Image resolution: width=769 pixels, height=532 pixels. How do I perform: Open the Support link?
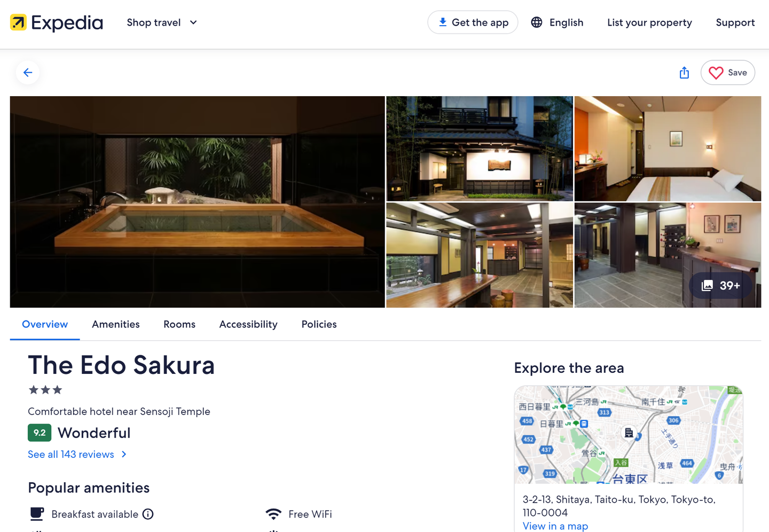[x=735, y=22]
